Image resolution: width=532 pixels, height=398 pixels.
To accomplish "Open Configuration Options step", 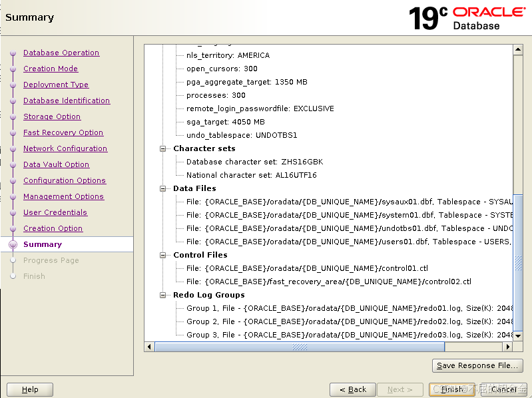I will pos(65,180).
